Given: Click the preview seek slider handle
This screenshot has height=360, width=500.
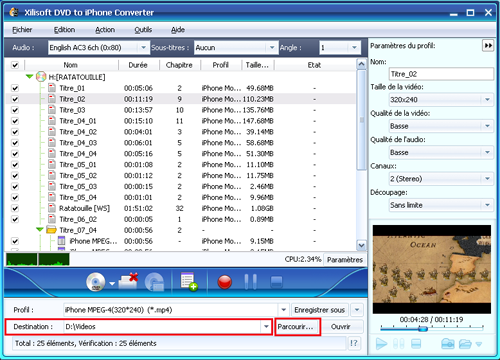Looking at the screenshot, I should [423, 329].
